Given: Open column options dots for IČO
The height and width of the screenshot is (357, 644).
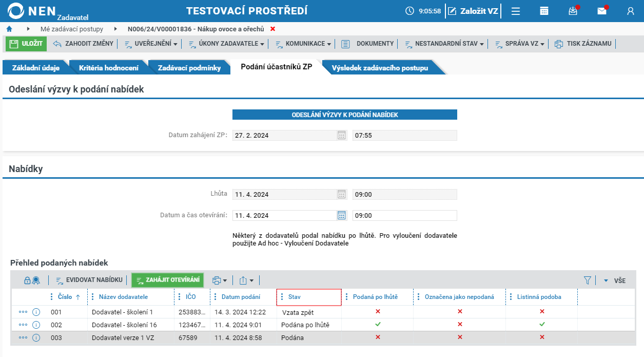Looking at the screenshot, I should pyautogui.click(x=179, y=297).
